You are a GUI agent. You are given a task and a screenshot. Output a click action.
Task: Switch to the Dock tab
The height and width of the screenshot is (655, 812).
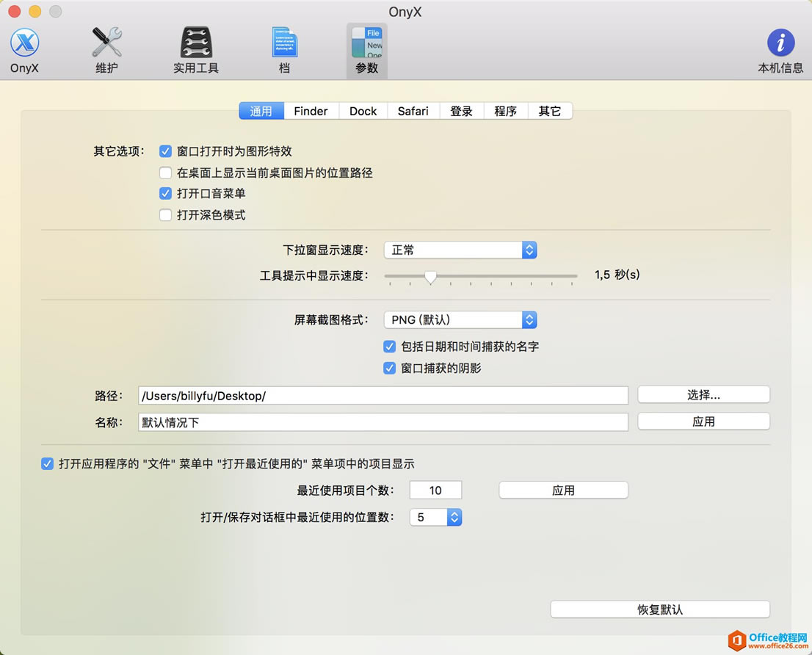pos(363,111)
